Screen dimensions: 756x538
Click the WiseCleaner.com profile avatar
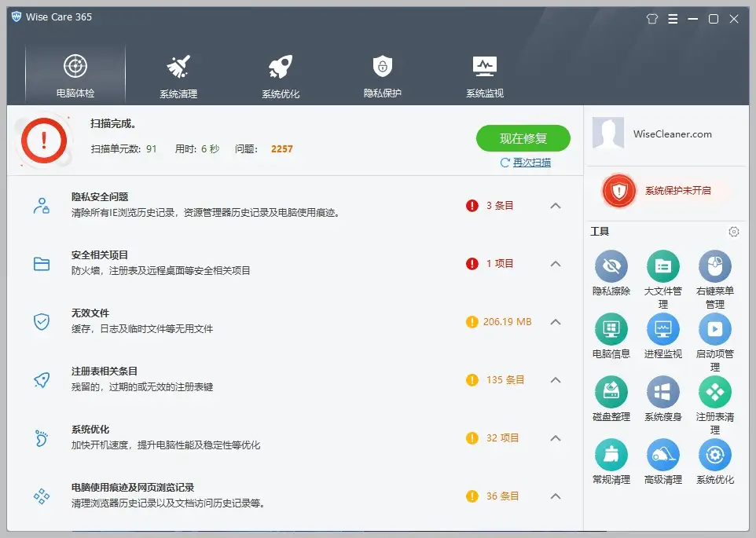point(608,134)
